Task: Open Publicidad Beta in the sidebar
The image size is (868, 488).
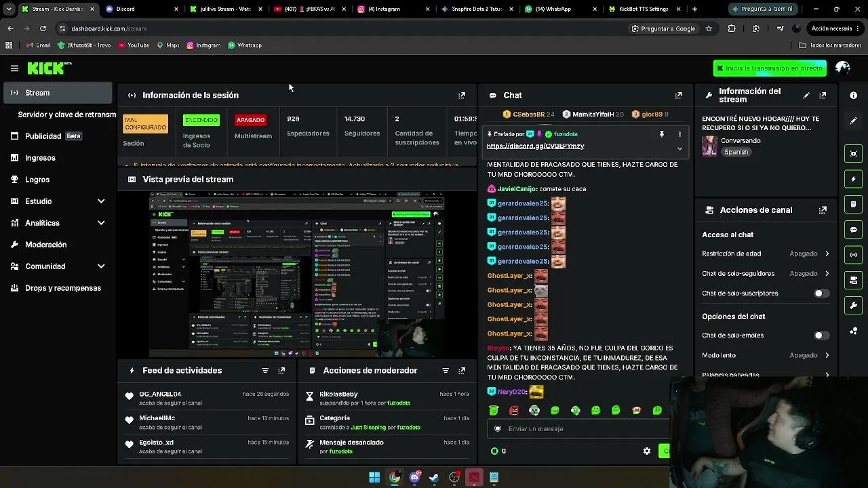Action: [58, 136]
